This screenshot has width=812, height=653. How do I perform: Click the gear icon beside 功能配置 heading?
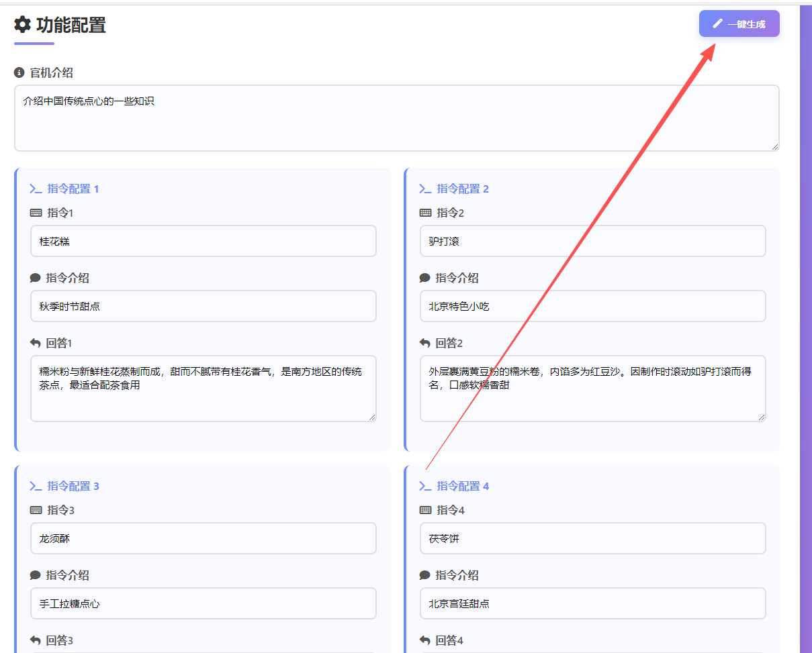pos(22,25)
